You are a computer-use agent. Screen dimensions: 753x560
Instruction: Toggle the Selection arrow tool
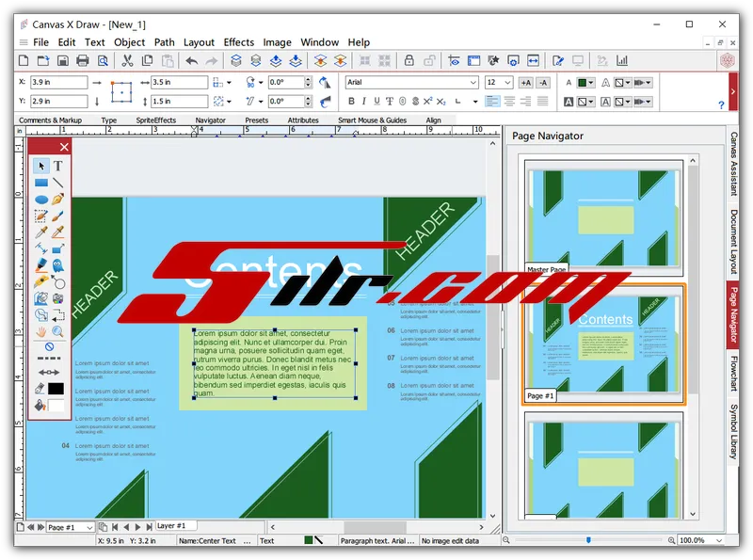click(x=41, y=167)
